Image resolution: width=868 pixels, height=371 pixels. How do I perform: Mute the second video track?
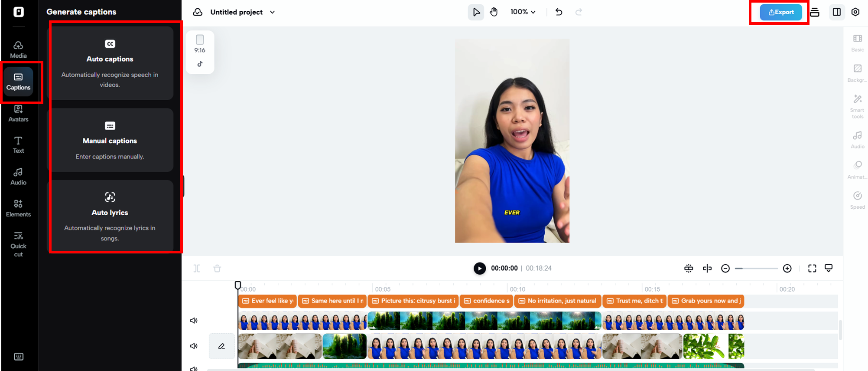(x=194, y=346)
